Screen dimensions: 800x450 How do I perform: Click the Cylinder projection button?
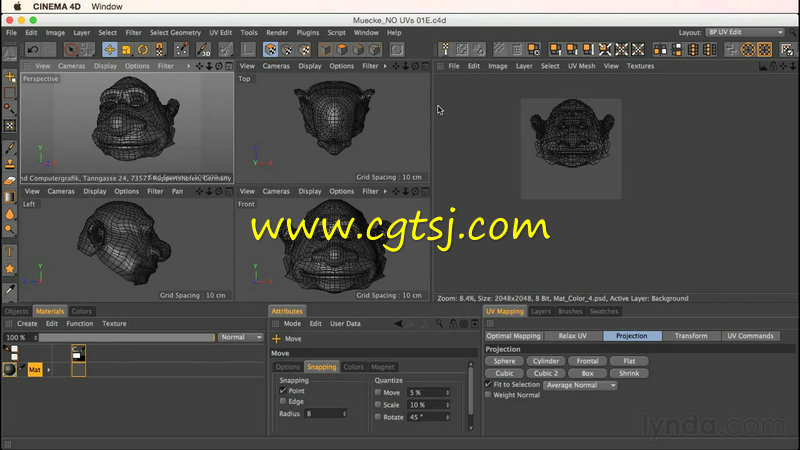pyautogui.click(x=546, y=361)
